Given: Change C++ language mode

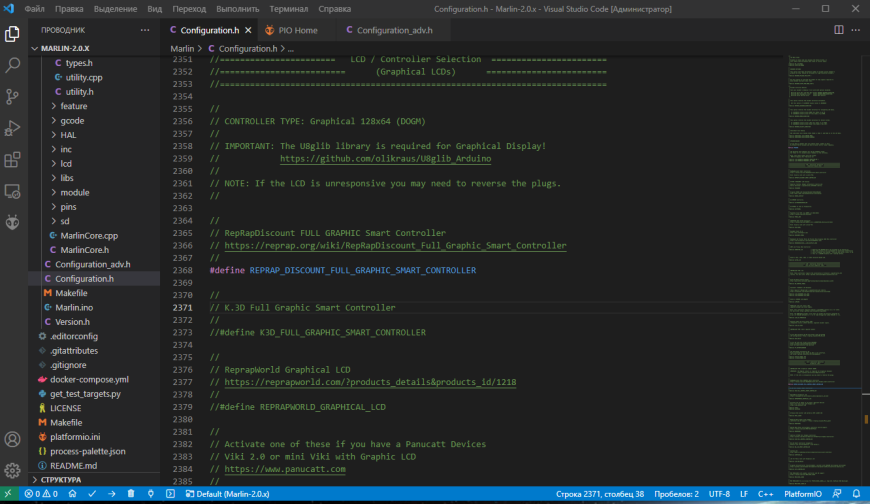Looking at the screenshot, I should (765, 493).
